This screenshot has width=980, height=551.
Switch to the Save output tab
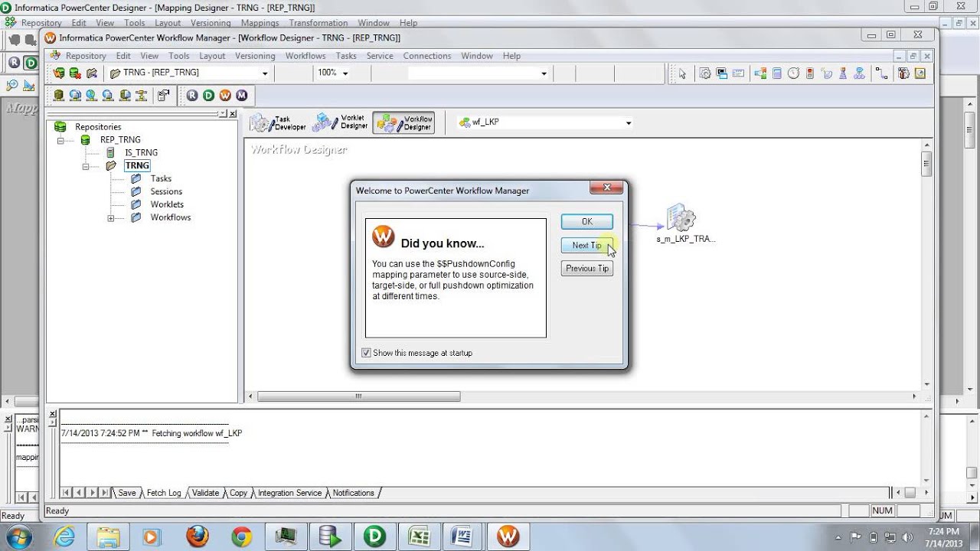point(126,493)
